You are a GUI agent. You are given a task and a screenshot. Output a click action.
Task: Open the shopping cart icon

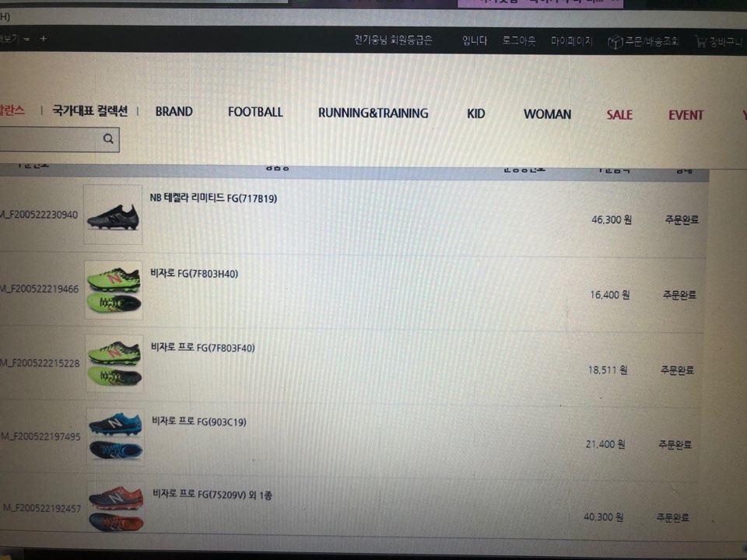pos(701,42)
